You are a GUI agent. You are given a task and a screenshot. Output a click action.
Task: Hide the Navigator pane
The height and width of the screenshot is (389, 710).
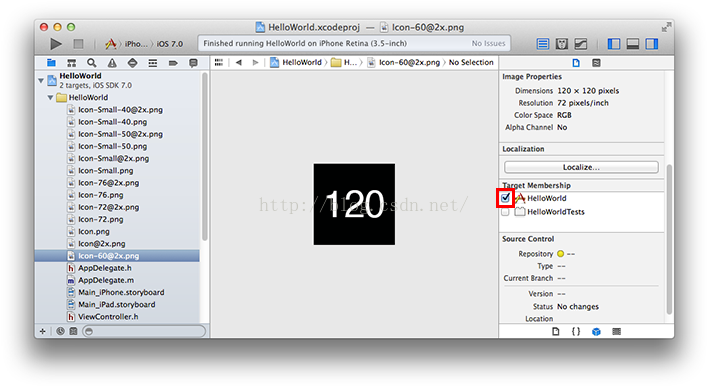614,43
